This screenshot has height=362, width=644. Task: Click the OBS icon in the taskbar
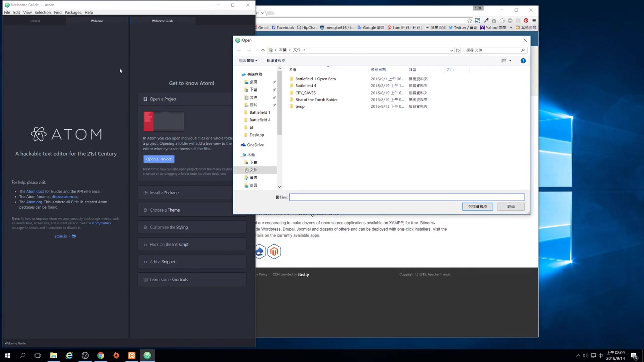pos(85,356)
